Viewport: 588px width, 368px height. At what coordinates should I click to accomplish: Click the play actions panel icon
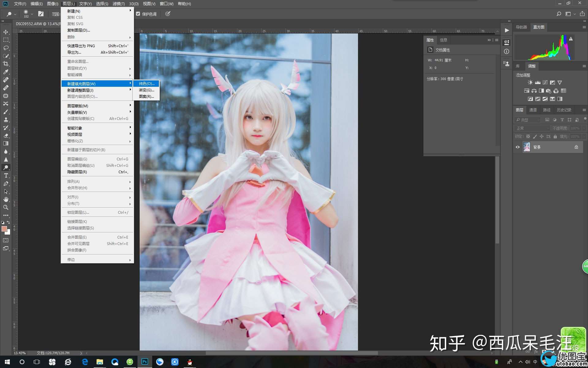507,30
